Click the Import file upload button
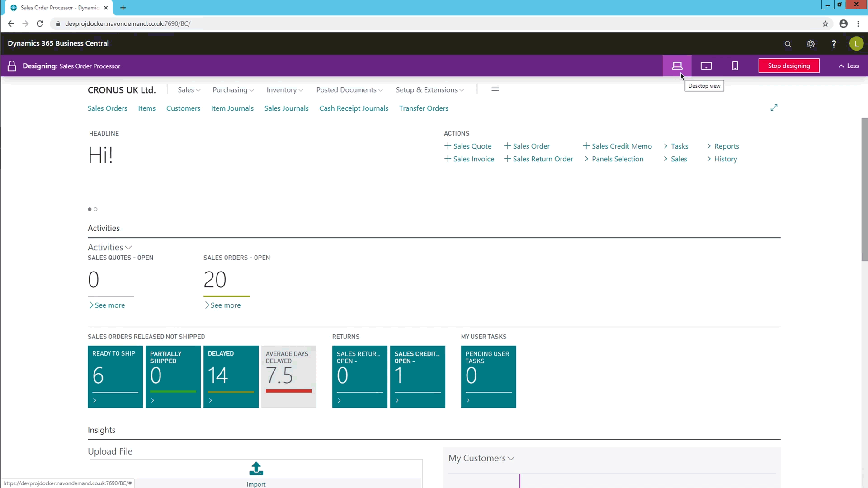Screen dimensions: 868x488 tap(256, 474)
